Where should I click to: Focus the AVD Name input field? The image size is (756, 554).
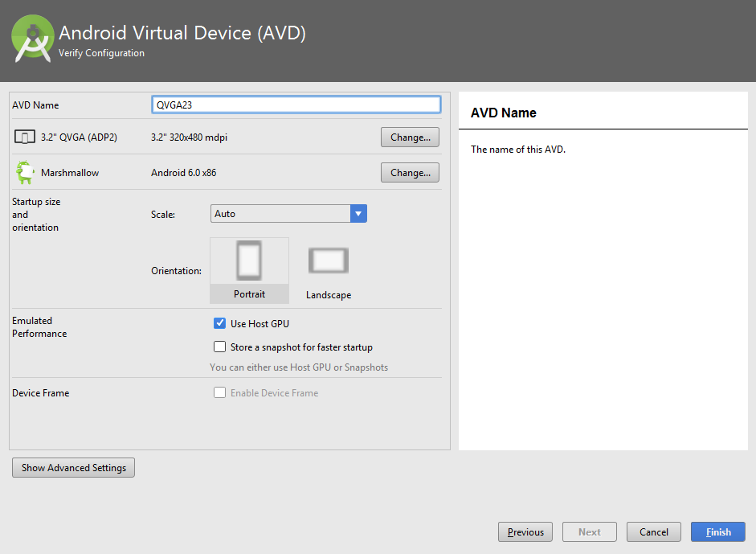[x=296, y=105]
